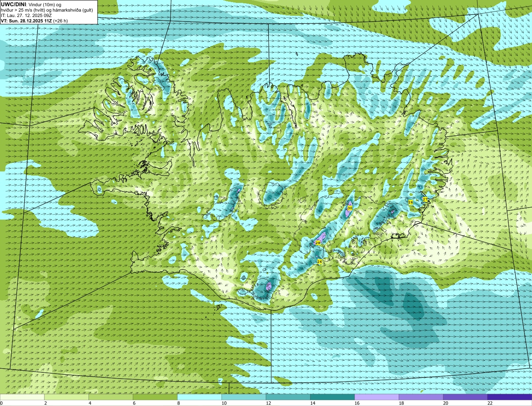Click the 27 m/s gust marker

point(425,199)
